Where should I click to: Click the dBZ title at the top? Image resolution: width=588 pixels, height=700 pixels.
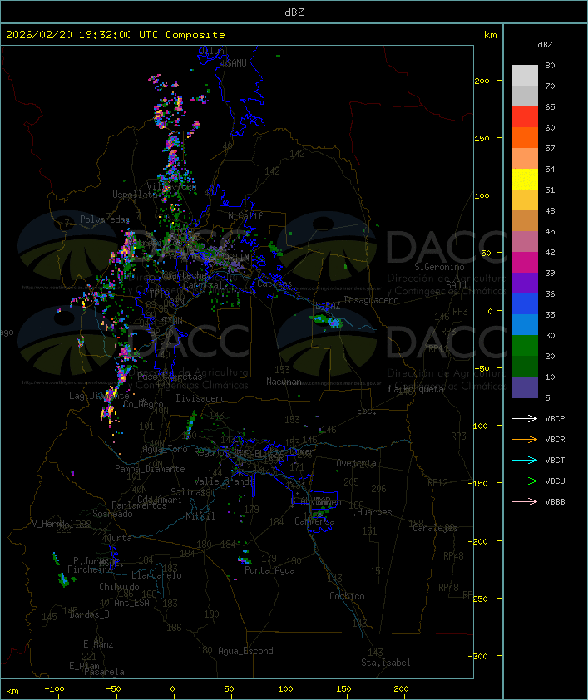click(294, 12)
